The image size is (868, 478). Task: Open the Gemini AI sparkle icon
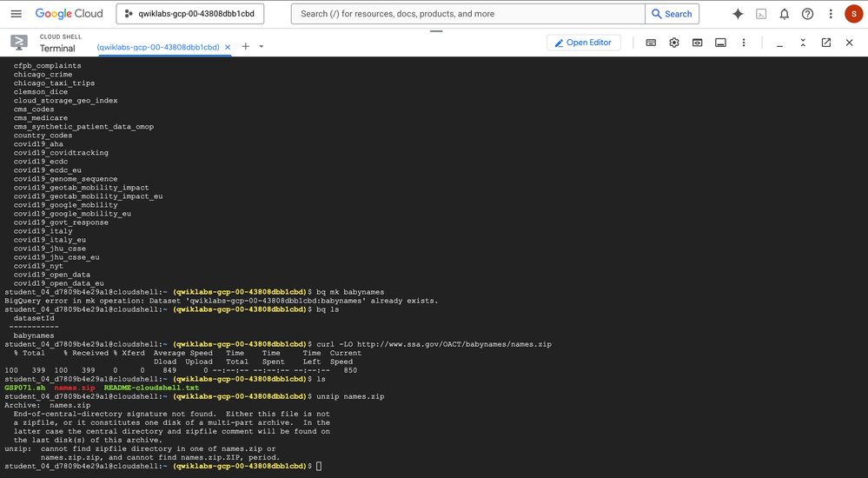(738, 15)
